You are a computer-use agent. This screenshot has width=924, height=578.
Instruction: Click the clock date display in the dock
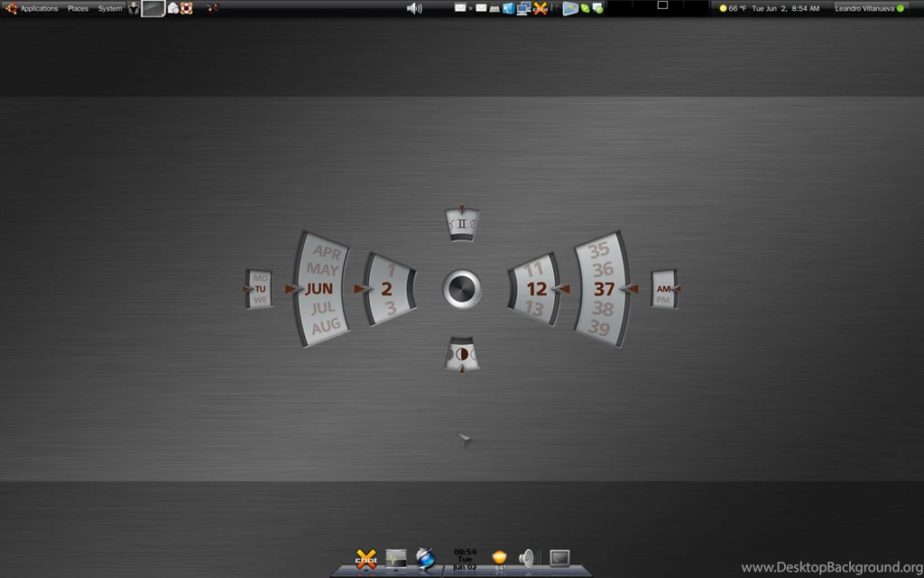pos(465,559)
